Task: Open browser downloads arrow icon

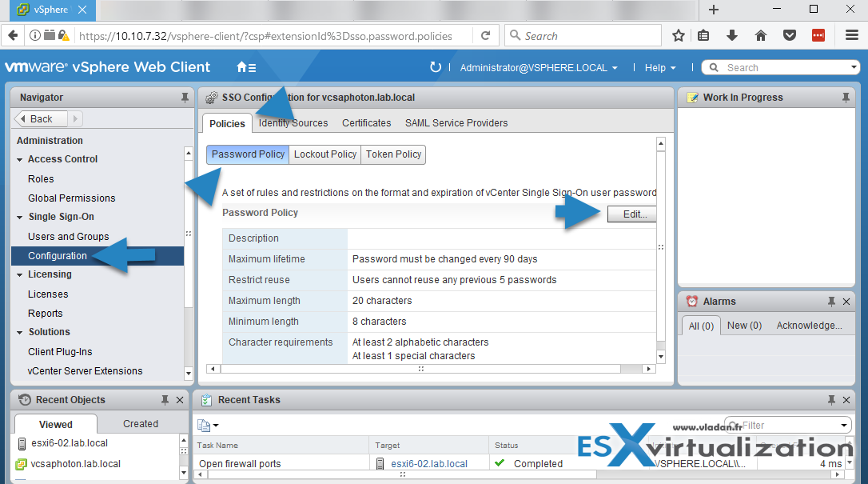Action: point(732,36)
